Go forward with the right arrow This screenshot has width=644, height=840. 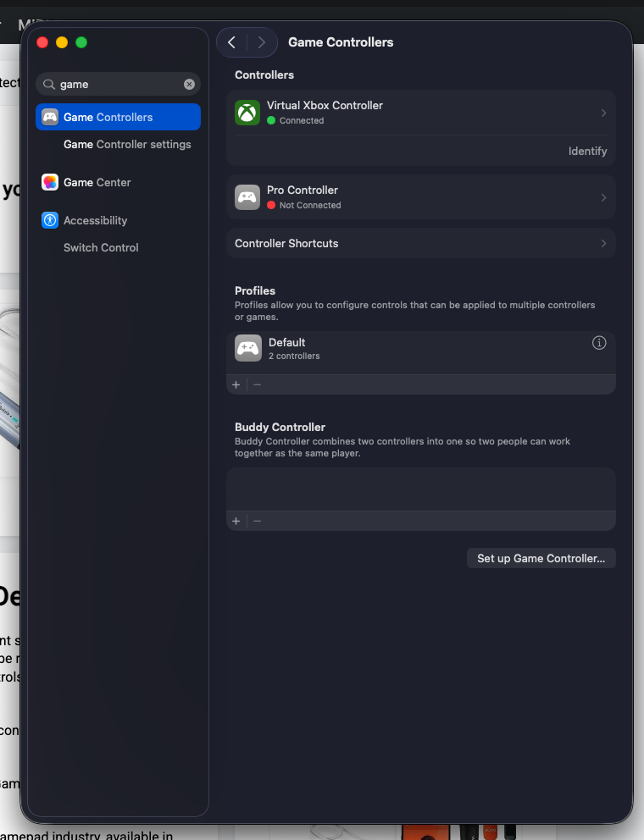262,42
